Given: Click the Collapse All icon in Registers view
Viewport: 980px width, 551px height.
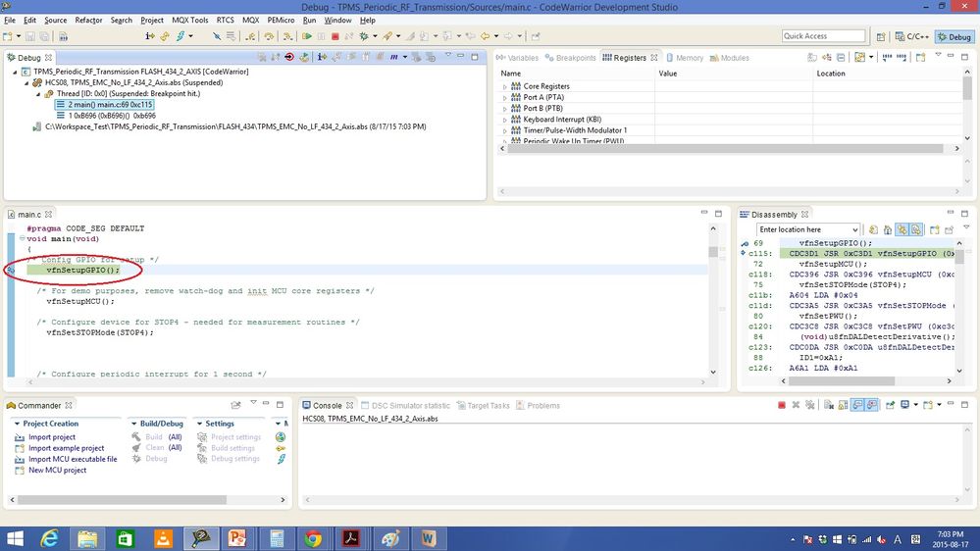Looking at the screenshot, I should pyautogui.click(x=841, y=58).
